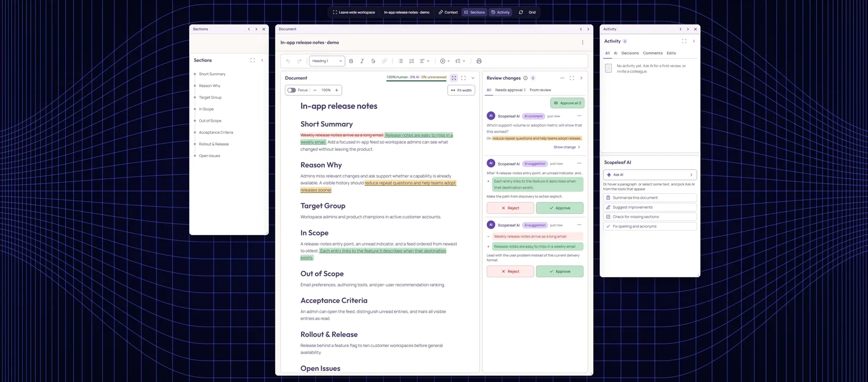Screen dimensions: 868x382
Task: Expand the Sections list to fullscreen
Action: tap(252, 61)
